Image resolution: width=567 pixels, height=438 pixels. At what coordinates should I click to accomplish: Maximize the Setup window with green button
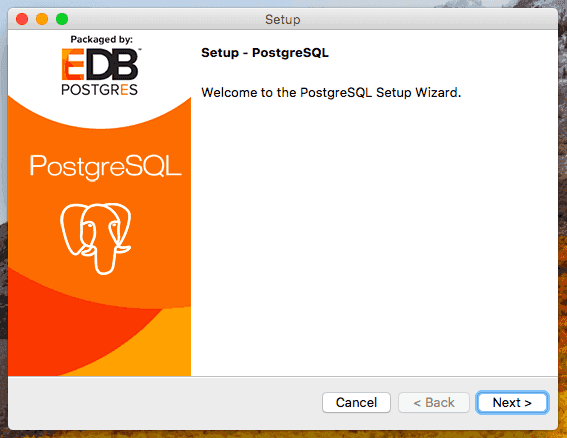(62, 19)
